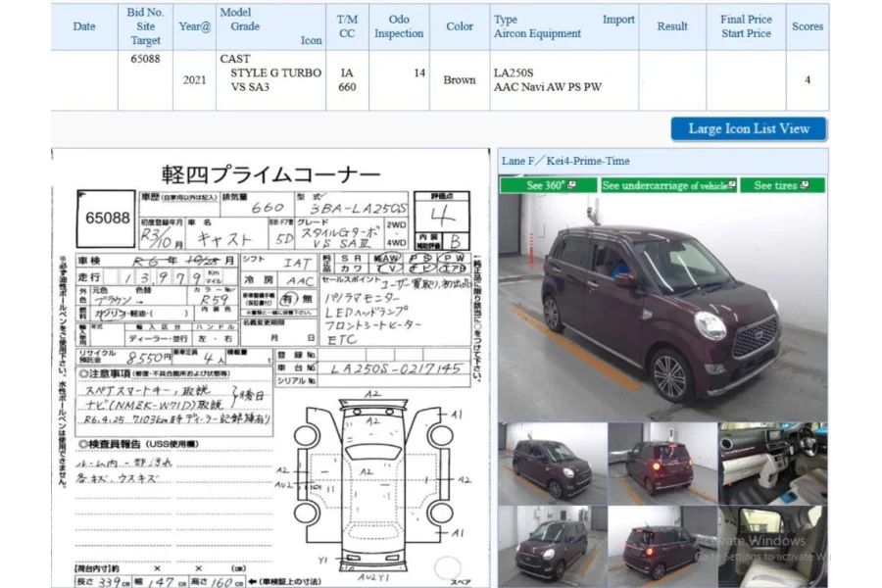
Task: Click external-link icon on See undercarriage button
Action: coord(730,184)
